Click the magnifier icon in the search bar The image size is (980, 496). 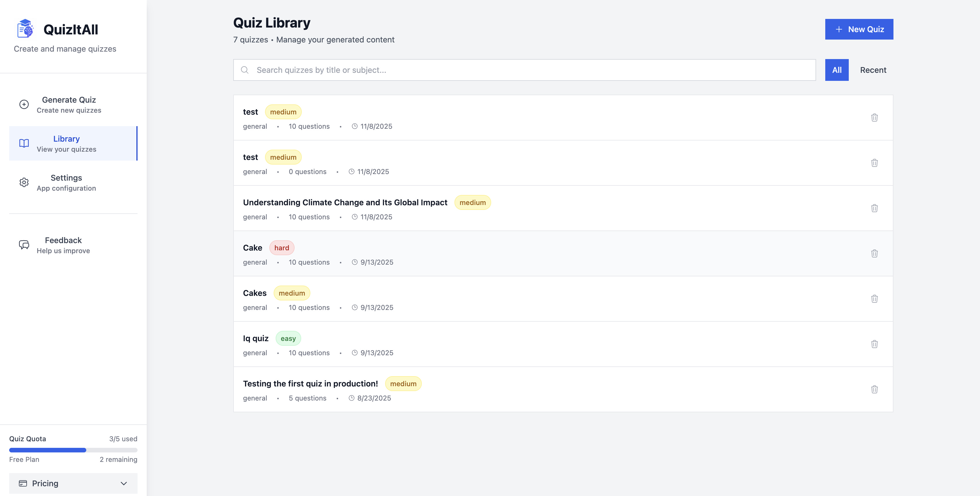point(245,70)
